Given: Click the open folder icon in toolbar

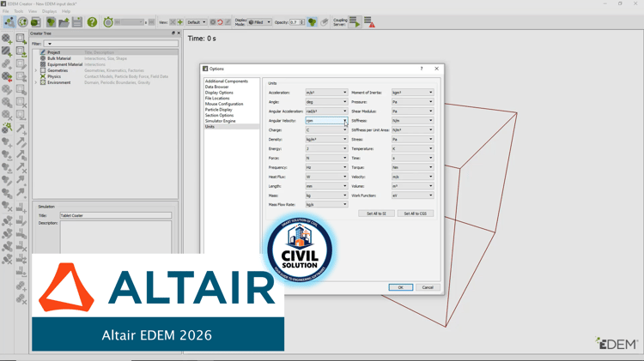Looking at the screenshot, I should (x=64, y=22).
